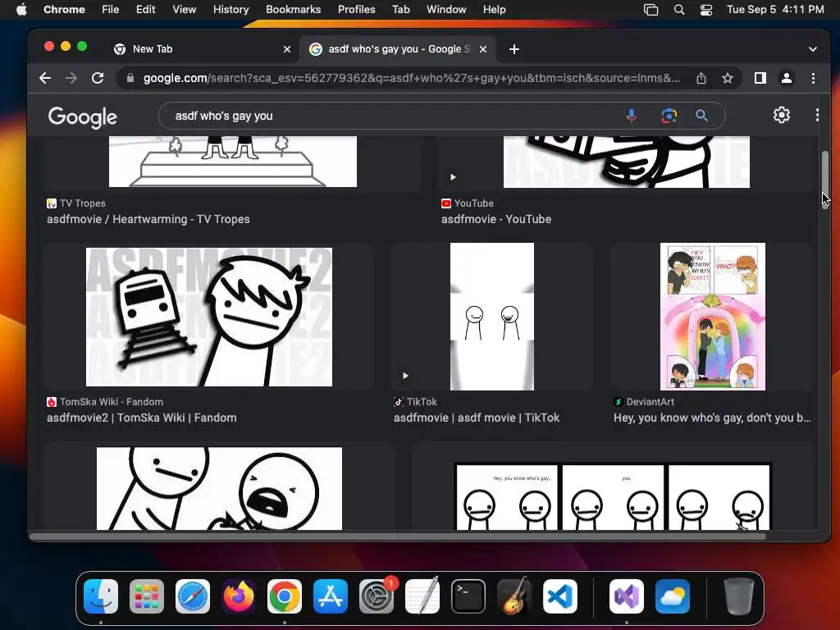Open TikTok two stick figures thumbnail
The height and width of the screenshot is (630, 840).
[x=492, y=317]
